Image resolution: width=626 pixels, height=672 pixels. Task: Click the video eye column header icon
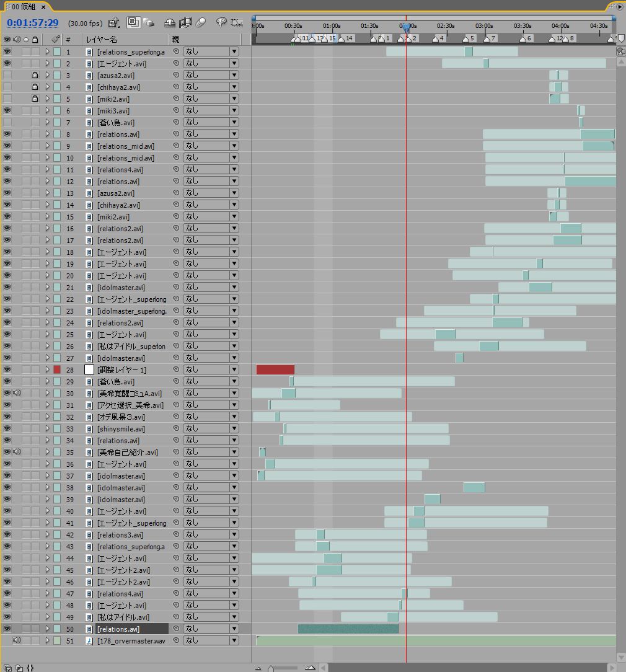(x=7, y=40)
